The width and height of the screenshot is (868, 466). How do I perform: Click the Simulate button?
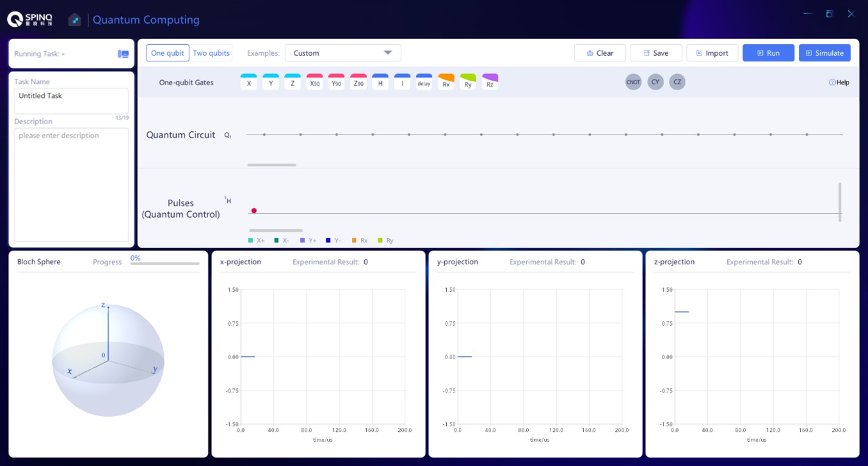tap(824, 53)
